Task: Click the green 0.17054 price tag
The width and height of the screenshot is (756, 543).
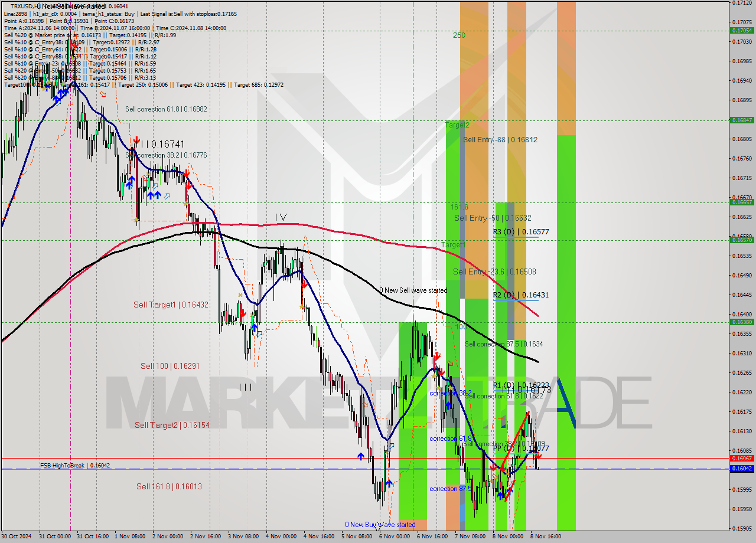Action: 742,30
